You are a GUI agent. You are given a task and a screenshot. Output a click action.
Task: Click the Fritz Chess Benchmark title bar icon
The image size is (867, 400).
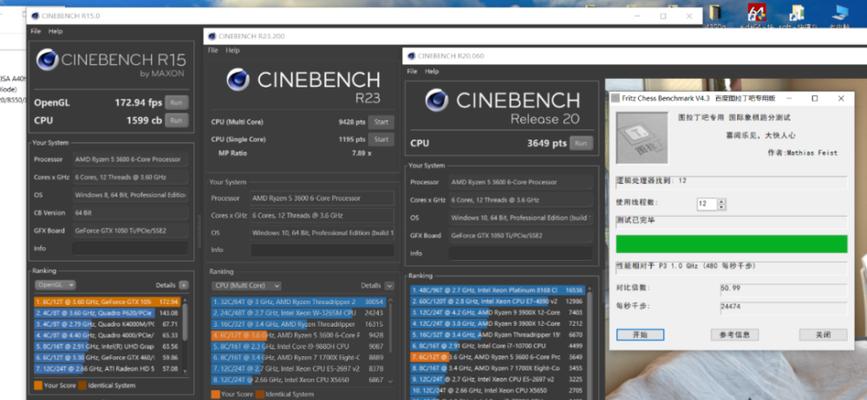(x=615, y=98)
